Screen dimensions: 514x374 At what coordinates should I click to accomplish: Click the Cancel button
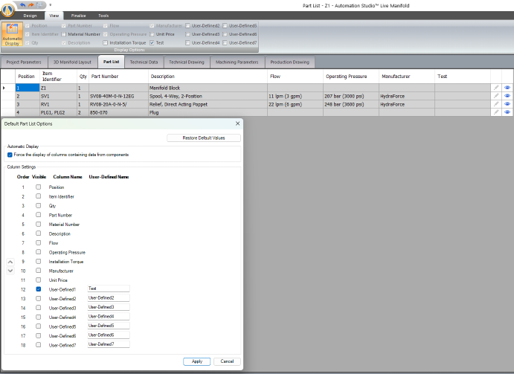click(x=227, y=361)
